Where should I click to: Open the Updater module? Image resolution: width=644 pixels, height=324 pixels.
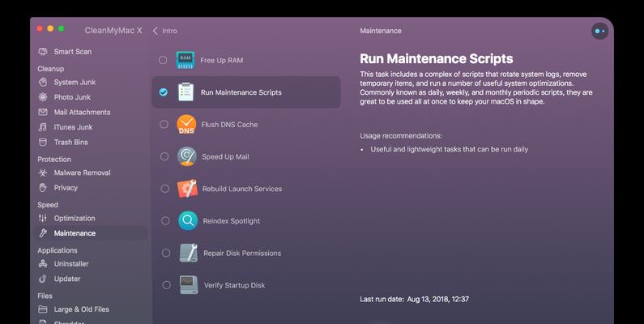tap(67, 279)
